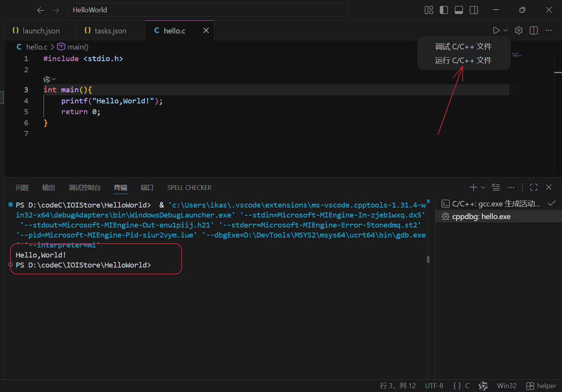Create a new terminal with plus icon
Screen dimensions: 562x392
click(473, 187)
